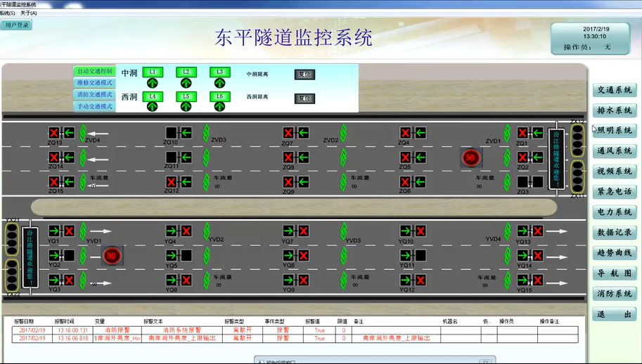
Task: Activate 消防交通模式
Action: (94, 94)
